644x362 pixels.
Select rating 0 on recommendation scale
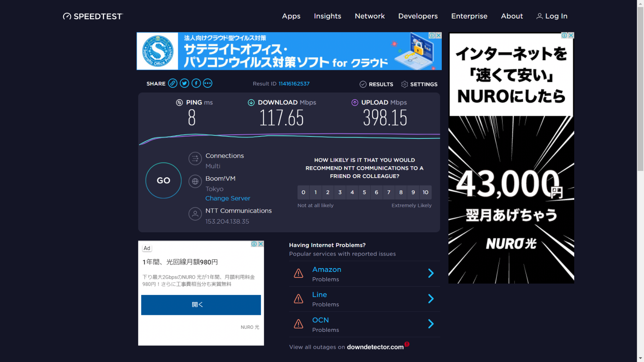pyautogui.click(x=303, y=192)
